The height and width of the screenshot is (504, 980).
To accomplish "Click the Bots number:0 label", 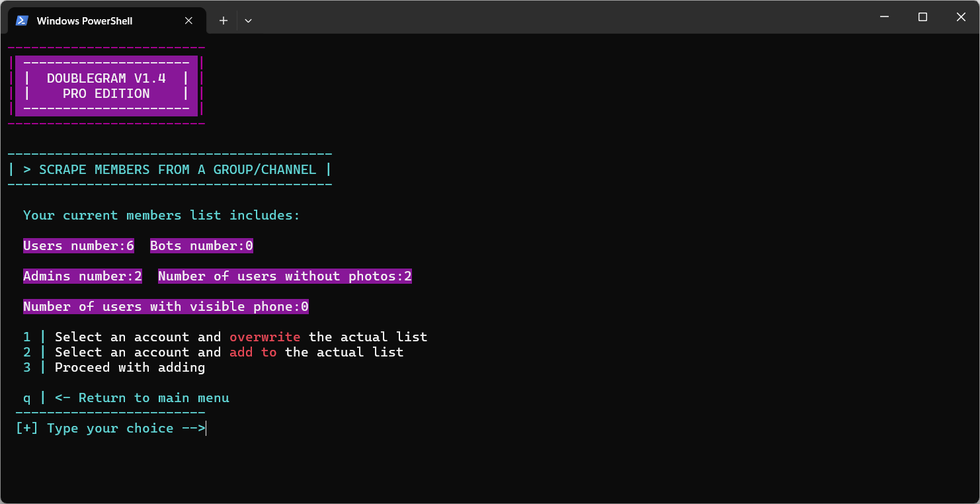I will (202, 246).
